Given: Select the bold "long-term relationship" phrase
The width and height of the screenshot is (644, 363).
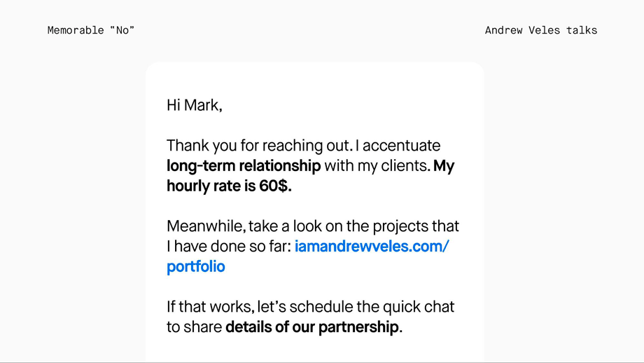Looking at the screenshot, I should [244, 165].
